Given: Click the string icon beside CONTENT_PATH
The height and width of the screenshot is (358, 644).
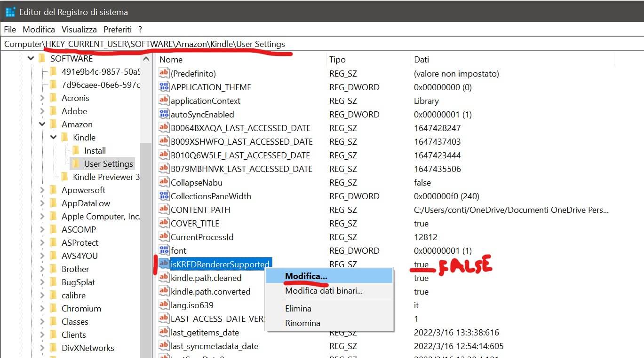Looking at the screenshot, I should coord(164,210).
